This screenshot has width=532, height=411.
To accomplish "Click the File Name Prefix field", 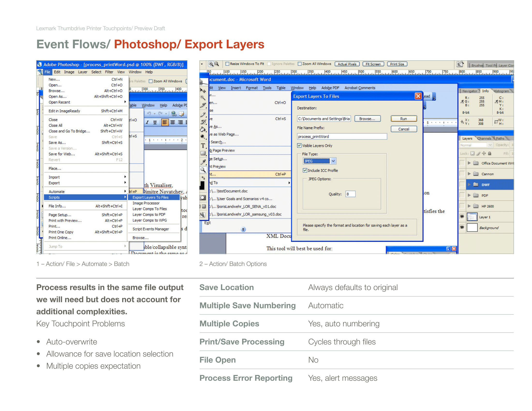I will (342, 136).
